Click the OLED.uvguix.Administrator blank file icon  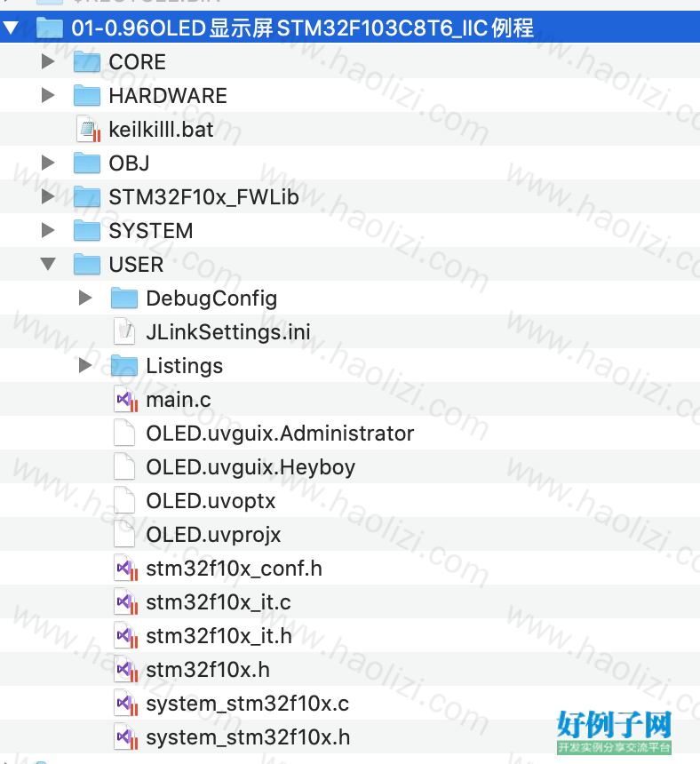124,433
